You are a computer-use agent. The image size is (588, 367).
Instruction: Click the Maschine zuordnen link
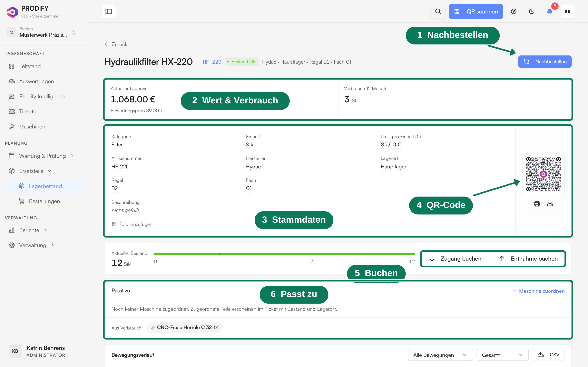tap(539, 291)
